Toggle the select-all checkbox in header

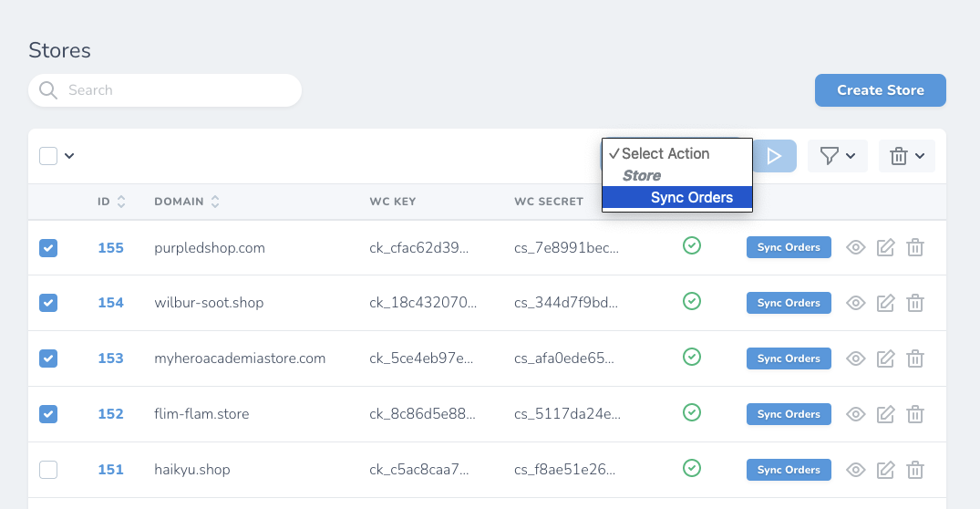tap(48, 156)
